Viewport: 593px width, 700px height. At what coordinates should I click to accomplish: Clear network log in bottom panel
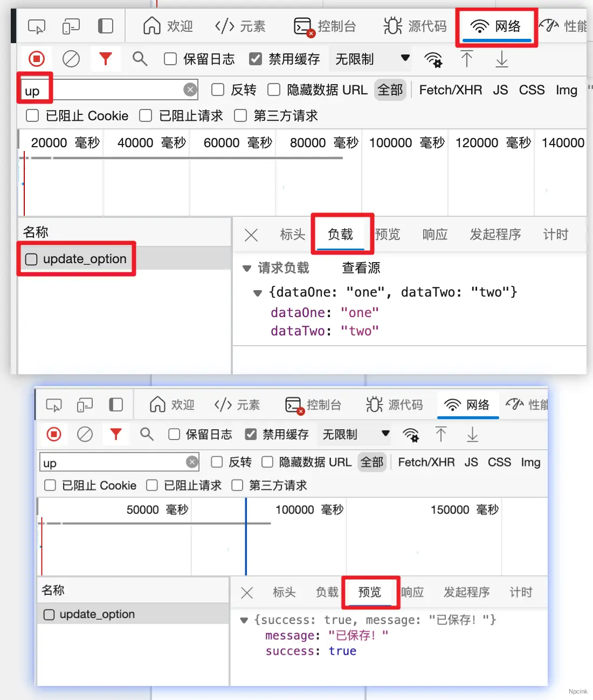85,434
